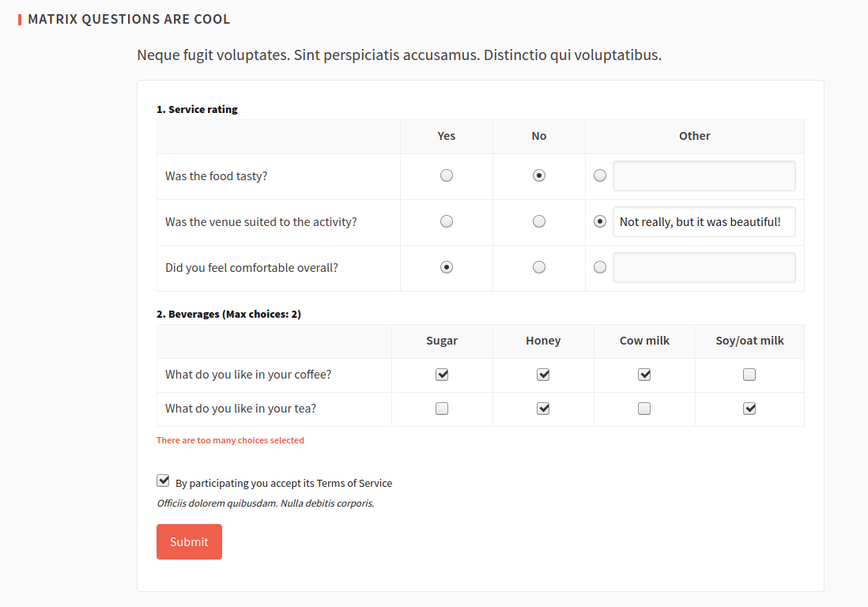This screenshot has width=868, height=607.
Task: Select Yes for venue suited question
Action: [447, 221]
